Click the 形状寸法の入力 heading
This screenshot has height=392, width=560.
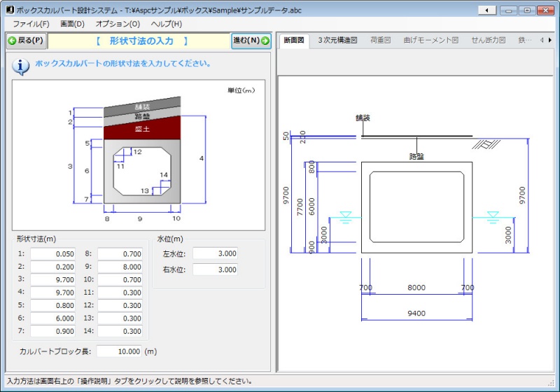(141, 41)
